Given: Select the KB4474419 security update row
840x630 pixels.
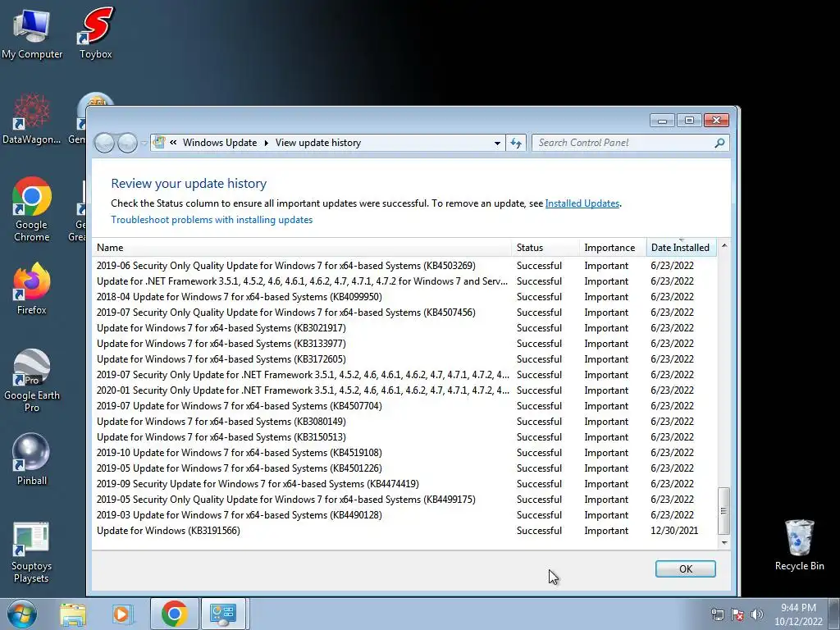Looking at the screenshot, I should (404, 484).
